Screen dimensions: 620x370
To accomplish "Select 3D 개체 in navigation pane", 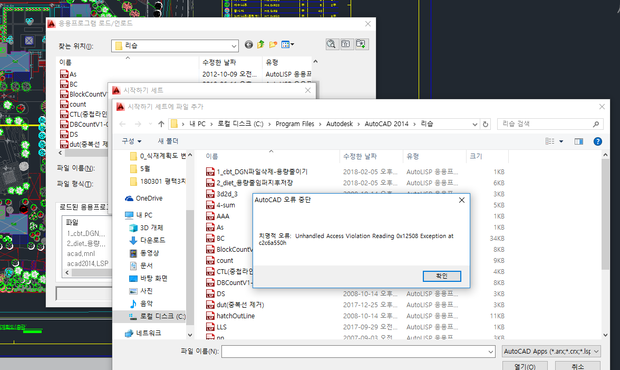I will 146,228.
